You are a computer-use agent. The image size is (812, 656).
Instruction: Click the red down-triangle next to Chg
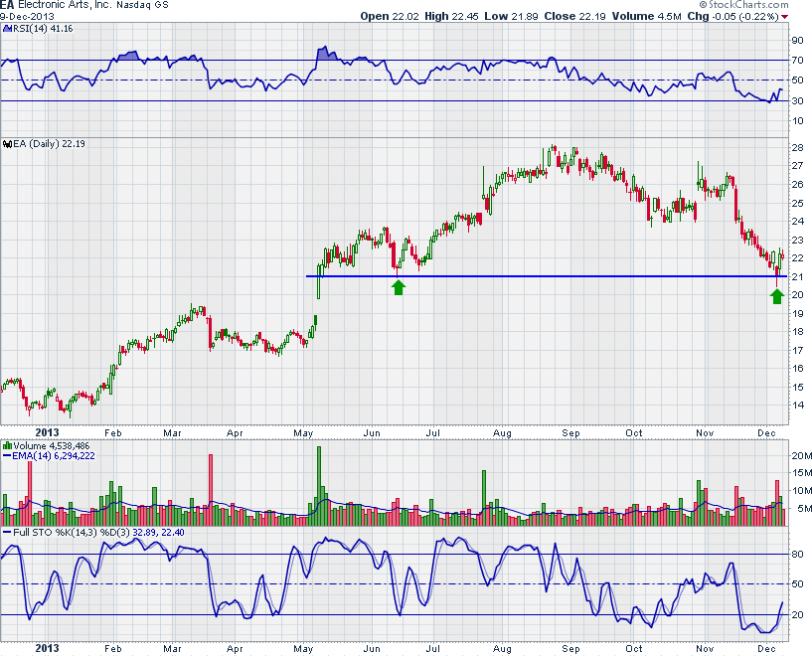pos(784,17)
